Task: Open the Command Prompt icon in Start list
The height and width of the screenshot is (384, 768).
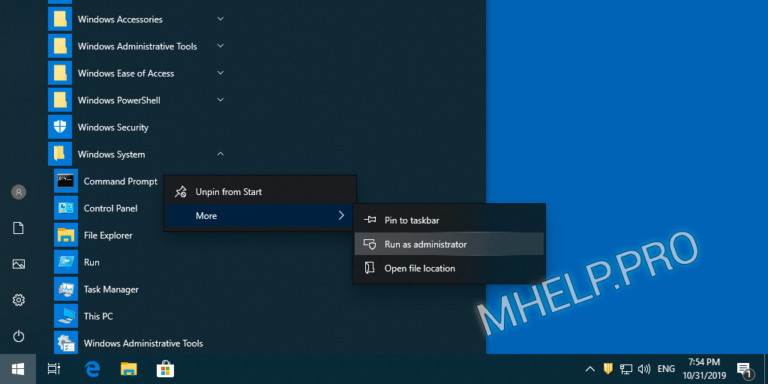Action: [66, 181]
